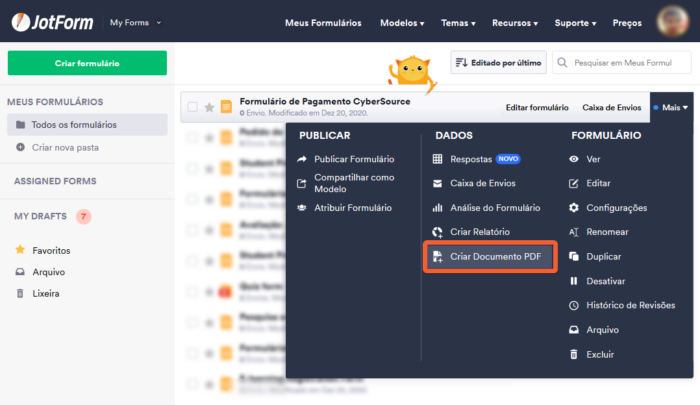Click the Criar Relatório icon
The height and width of the screenshot is (405, 700).
click(x=438, y=232)
